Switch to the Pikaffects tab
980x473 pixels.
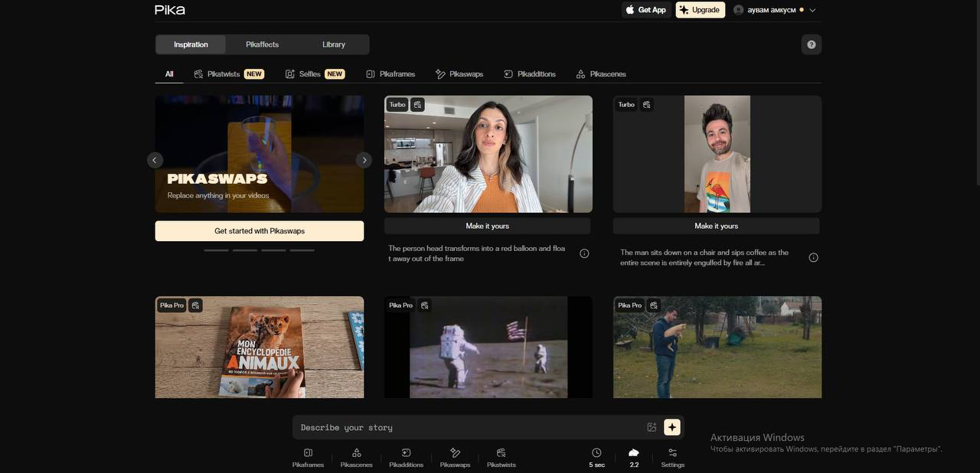point(262,44)
